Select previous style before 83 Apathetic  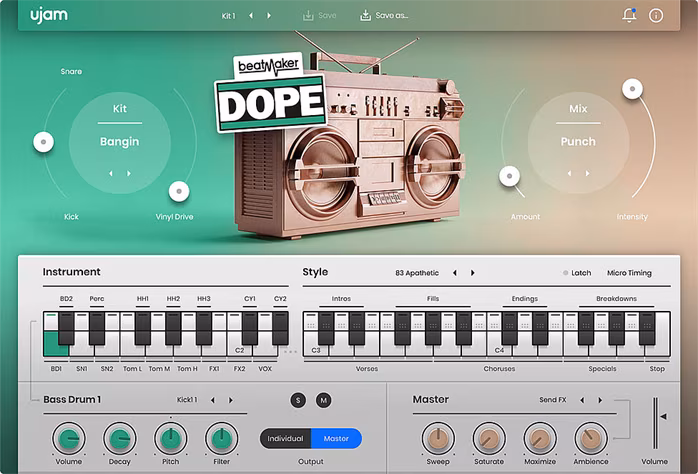click(455, 273)
